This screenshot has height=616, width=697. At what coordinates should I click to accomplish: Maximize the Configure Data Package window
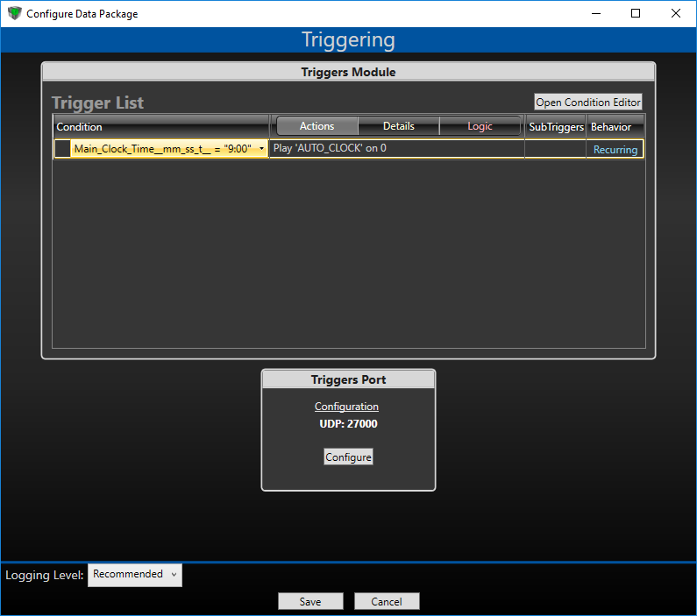tap(636, 13)
